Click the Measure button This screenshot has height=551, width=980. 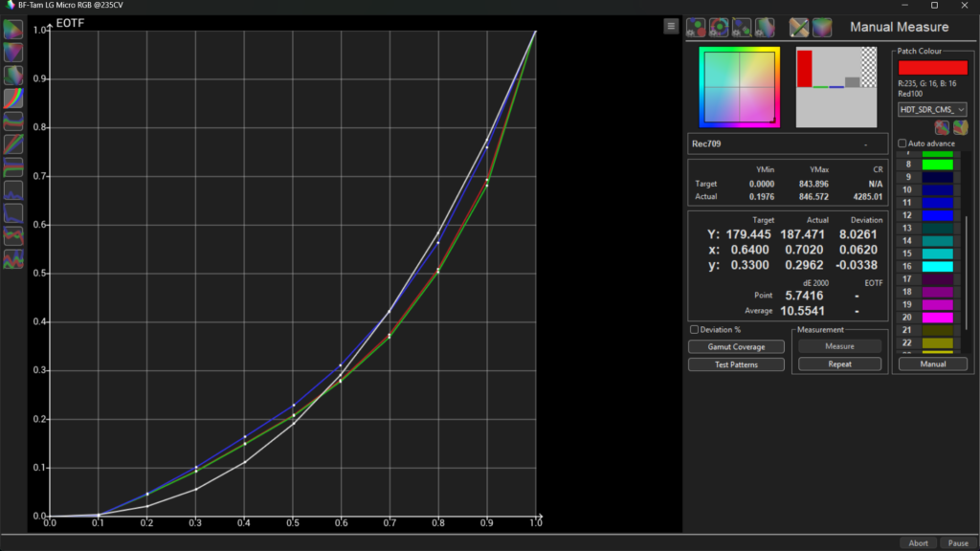tap(839, 346)
